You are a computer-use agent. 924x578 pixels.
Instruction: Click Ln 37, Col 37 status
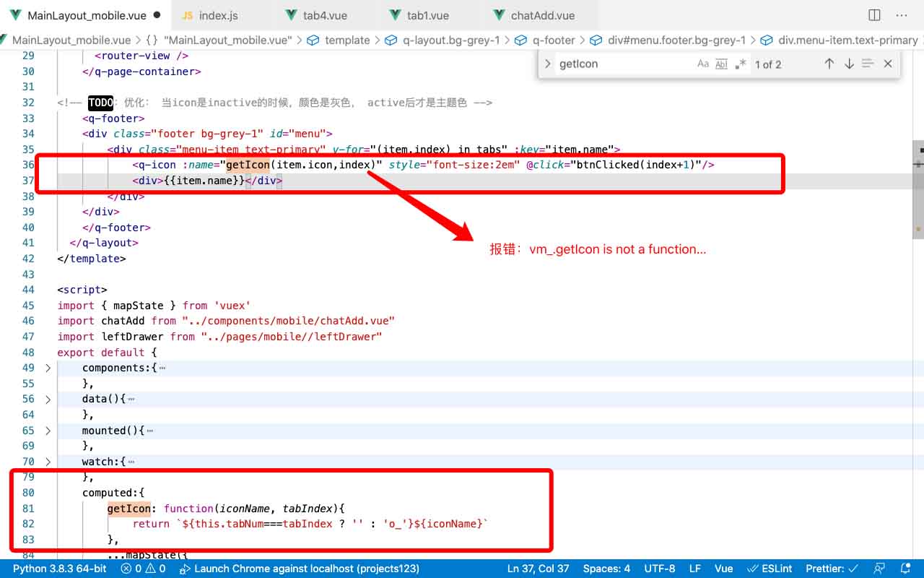[x=538, y=569]
